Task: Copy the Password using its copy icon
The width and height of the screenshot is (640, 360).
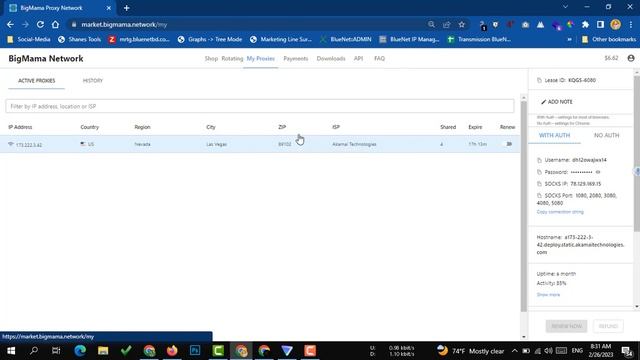Action: (539, 172)
